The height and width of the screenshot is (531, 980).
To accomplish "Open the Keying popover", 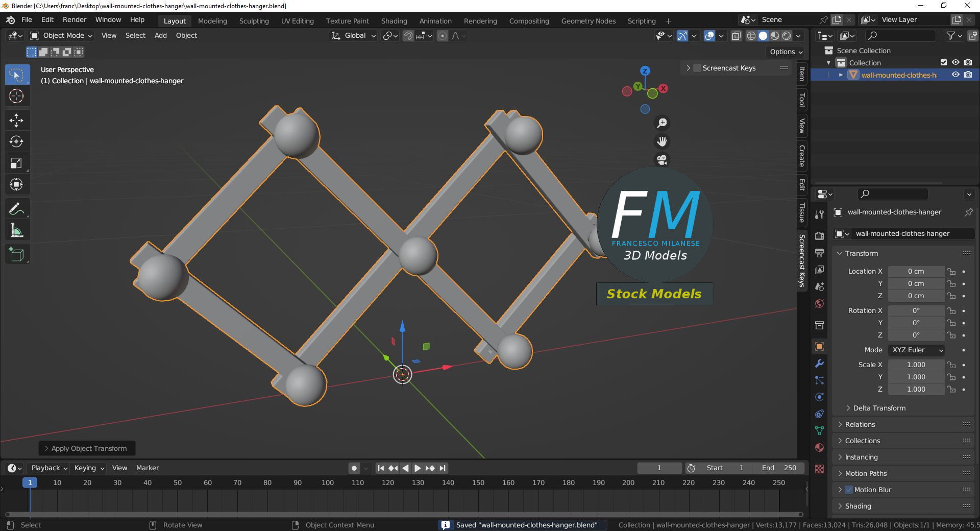I will [89, 468].
